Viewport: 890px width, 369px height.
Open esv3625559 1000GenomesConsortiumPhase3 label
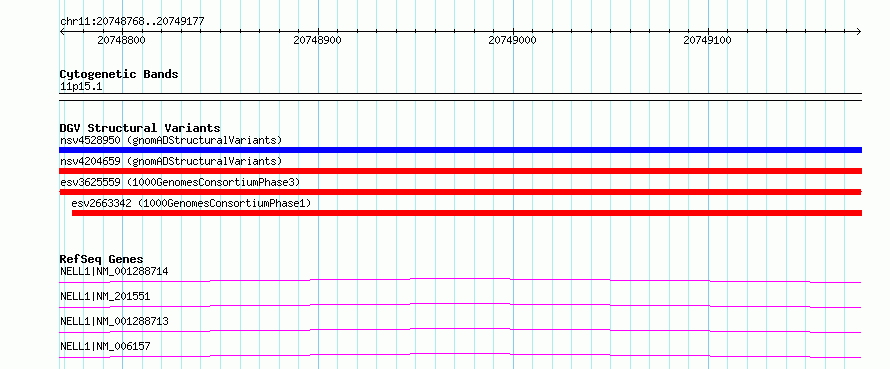[180, 182]
